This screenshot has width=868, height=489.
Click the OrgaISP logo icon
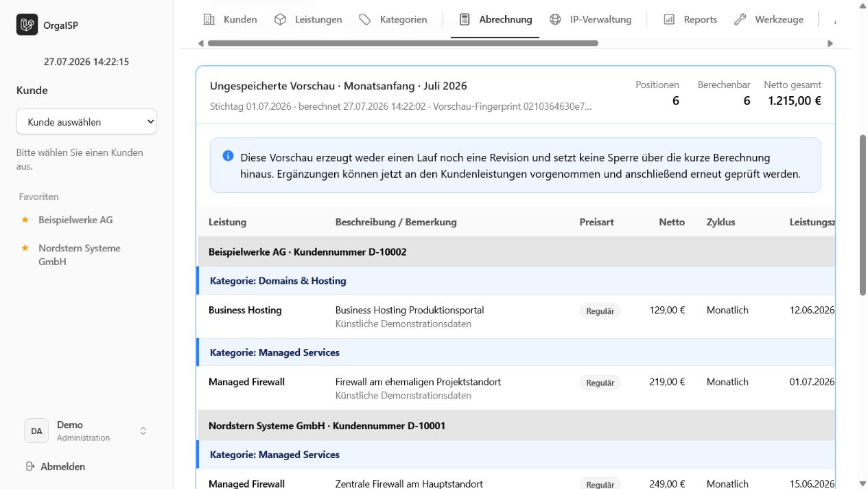coord(27,25)
